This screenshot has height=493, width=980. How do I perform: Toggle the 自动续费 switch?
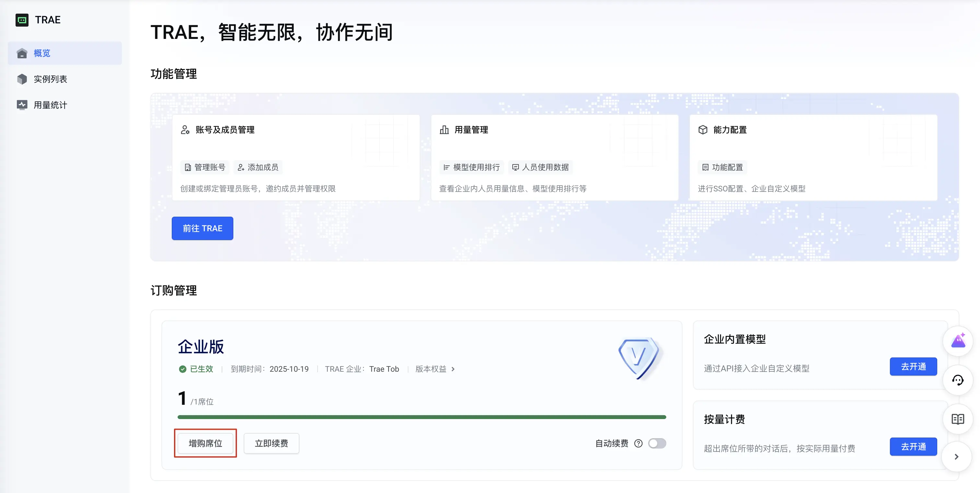coord(657,443)
